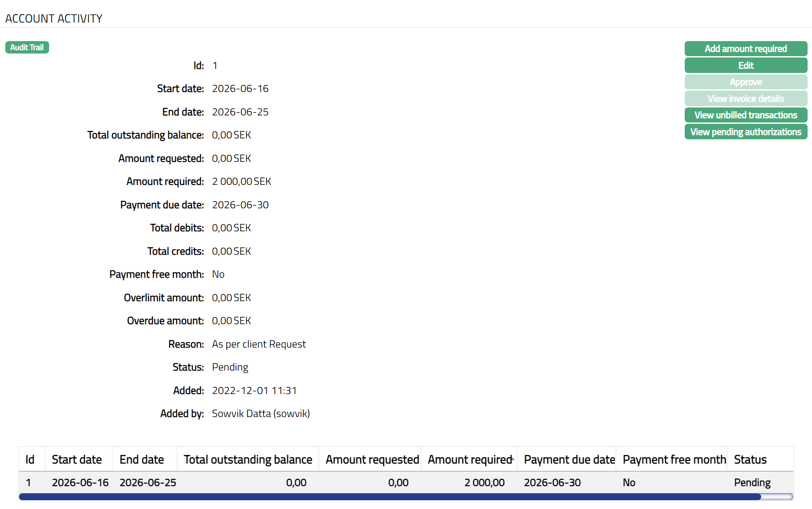The width and height of the screenshot is (812, 509).
Task: Sort by Payment due date column header
Action: [569, 459]
